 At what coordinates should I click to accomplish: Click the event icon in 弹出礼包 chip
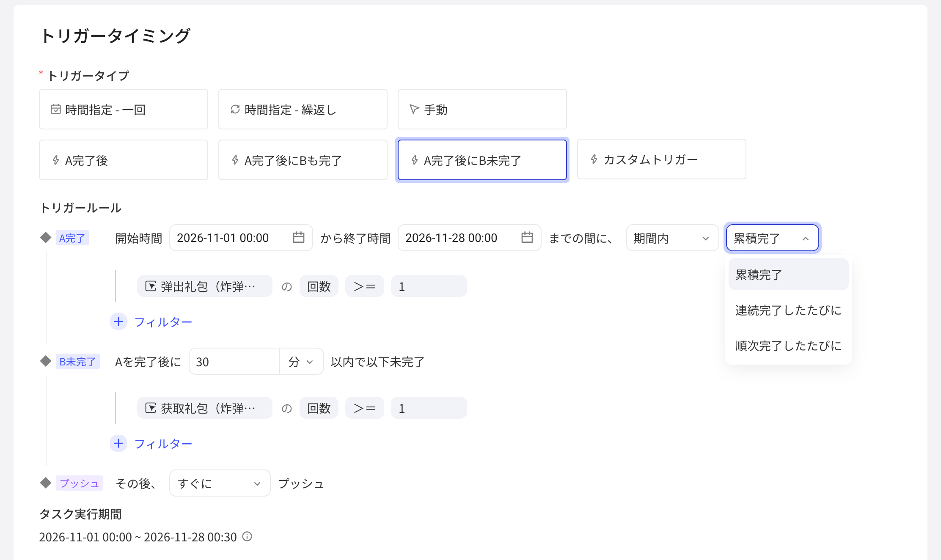pyautogui.click(x=151, y=286)
